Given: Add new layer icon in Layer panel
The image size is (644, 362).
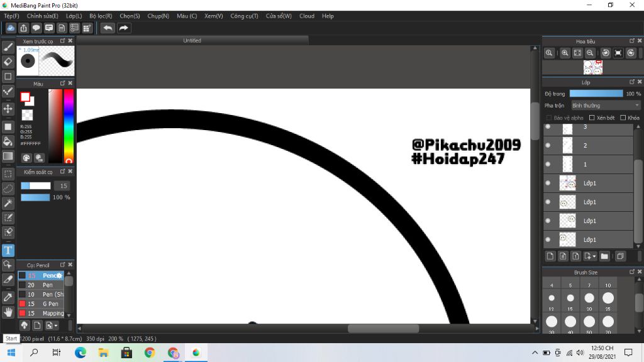Looking at the screenshot, I should (x=550, y=256).
